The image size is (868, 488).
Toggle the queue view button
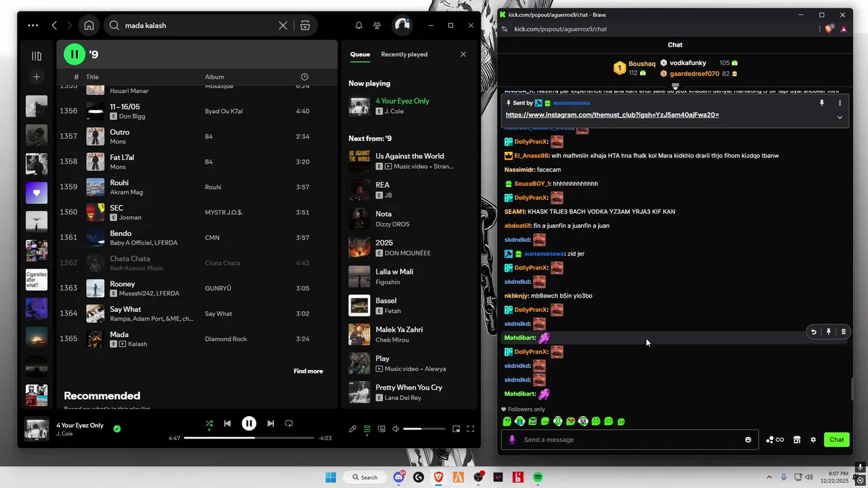click(367, 428)
